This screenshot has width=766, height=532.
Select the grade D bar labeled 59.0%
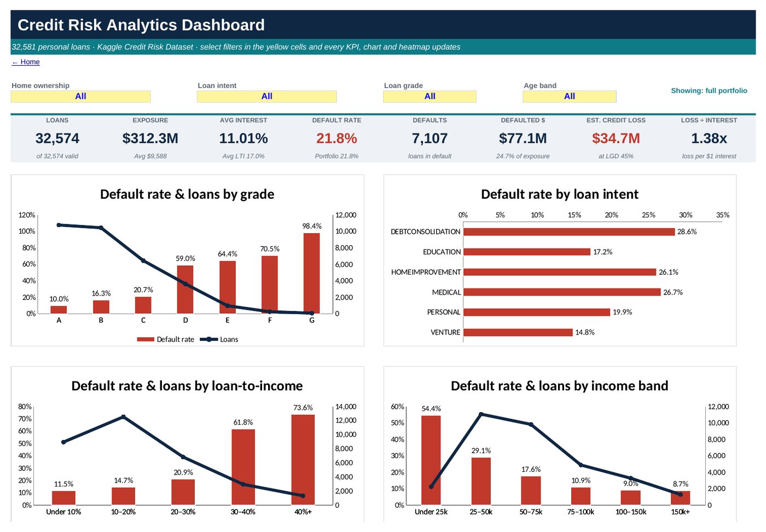(185, 290)
